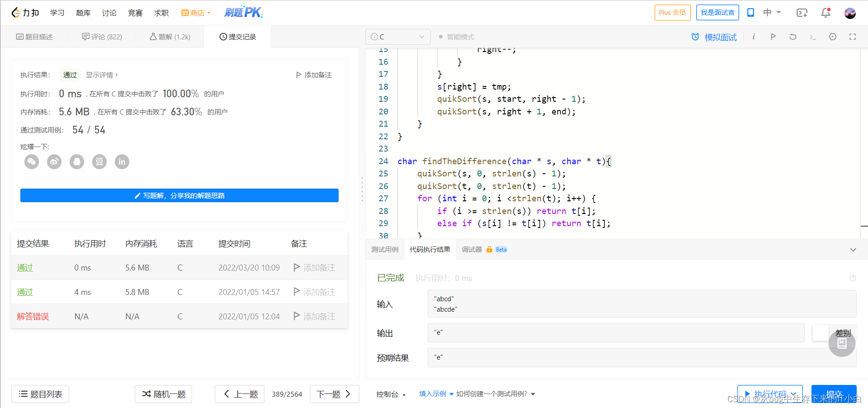
Task: Go to 下一题
Action: (334, 394)
